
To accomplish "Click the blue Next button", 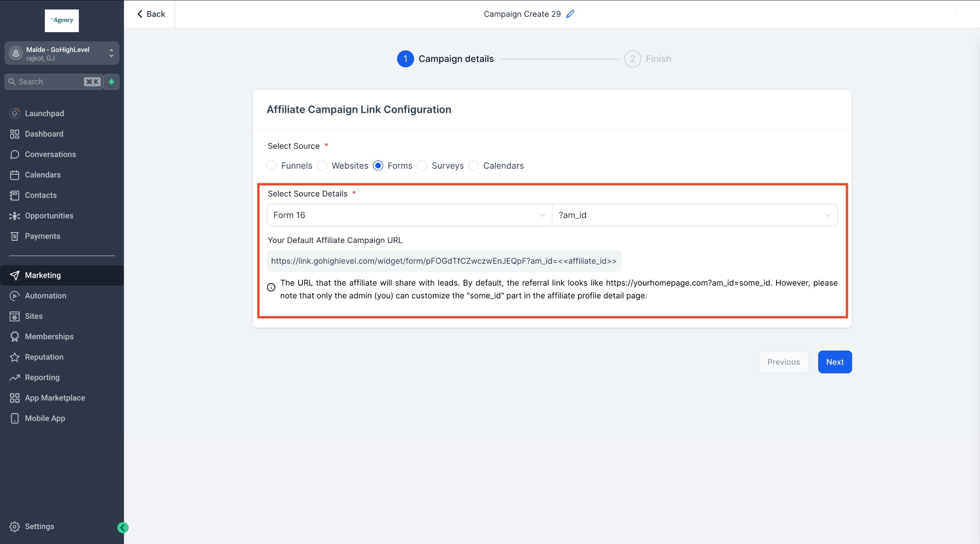I will (x=835, y=362).
